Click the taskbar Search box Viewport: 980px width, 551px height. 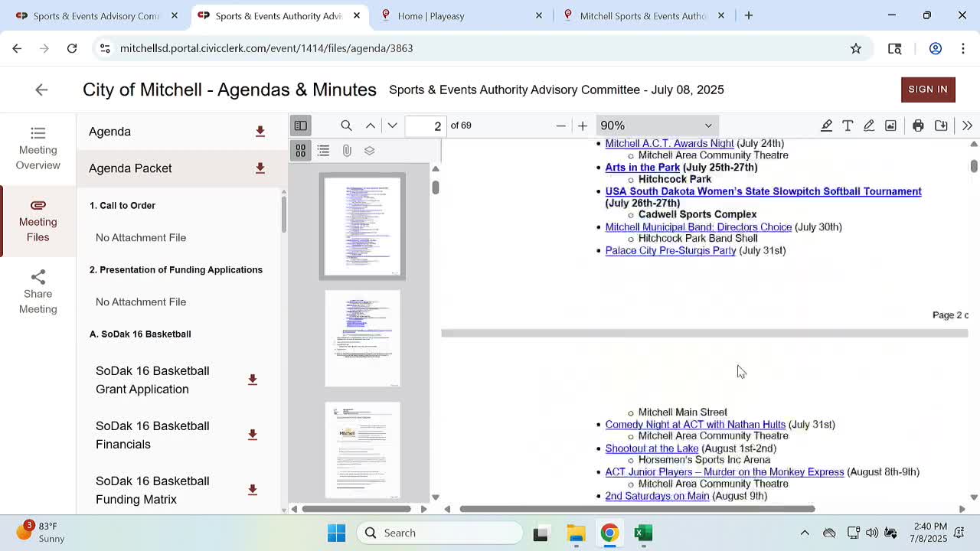[439, 533]
